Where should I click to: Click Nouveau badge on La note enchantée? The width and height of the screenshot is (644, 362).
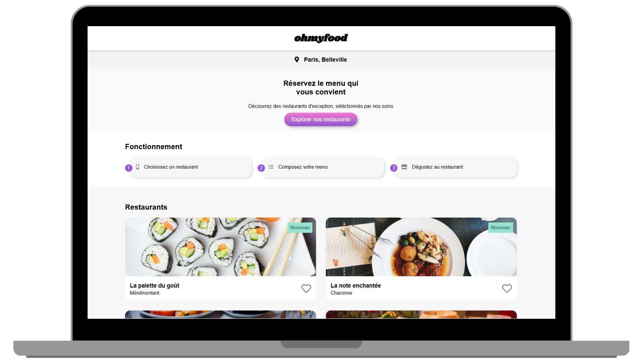500,228
